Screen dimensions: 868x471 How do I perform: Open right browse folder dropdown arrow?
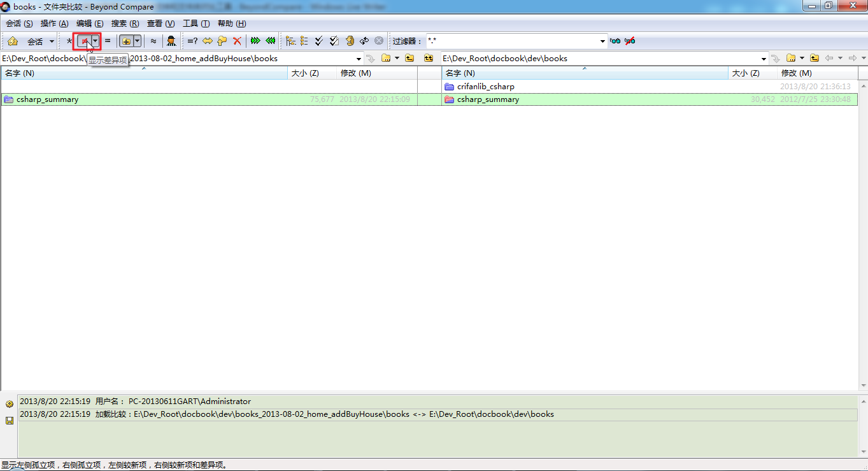[x=802, y=59]
